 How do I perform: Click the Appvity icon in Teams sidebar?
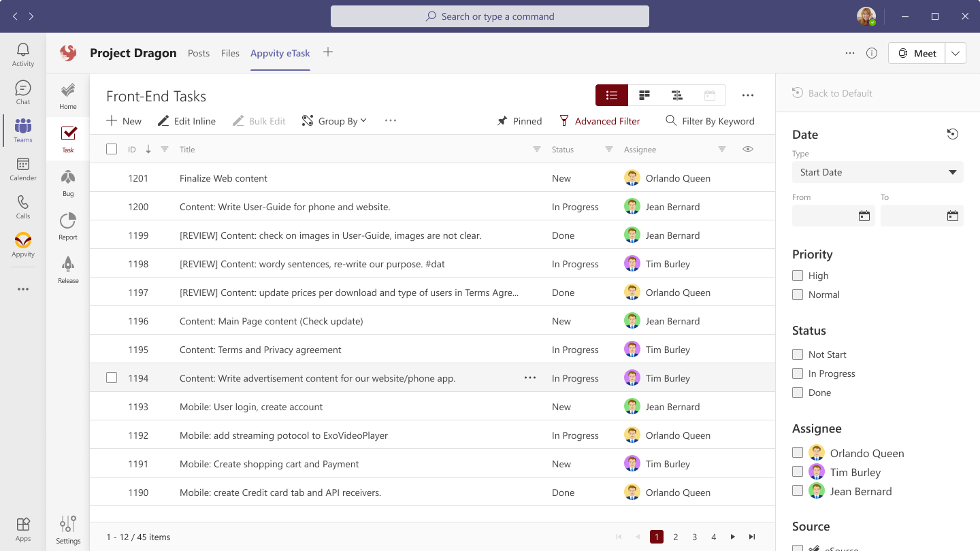click(22, 245)
